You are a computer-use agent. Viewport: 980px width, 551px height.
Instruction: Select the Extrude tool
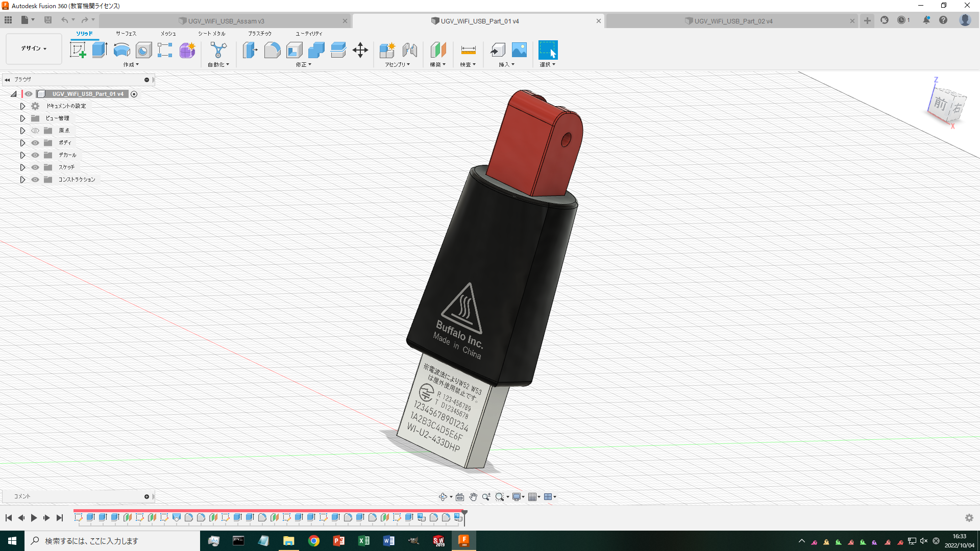pos(100,50)
